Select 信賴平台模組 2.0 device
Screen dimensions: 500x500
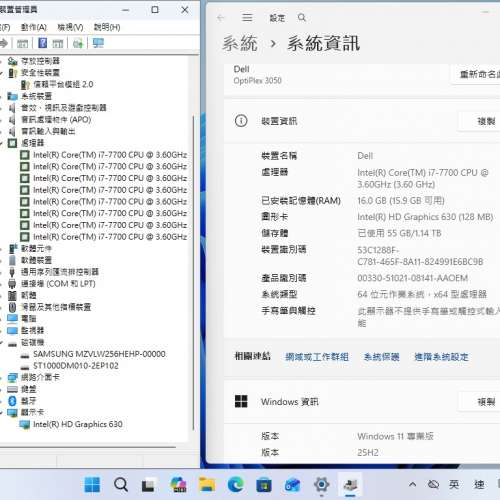(63, 84)
